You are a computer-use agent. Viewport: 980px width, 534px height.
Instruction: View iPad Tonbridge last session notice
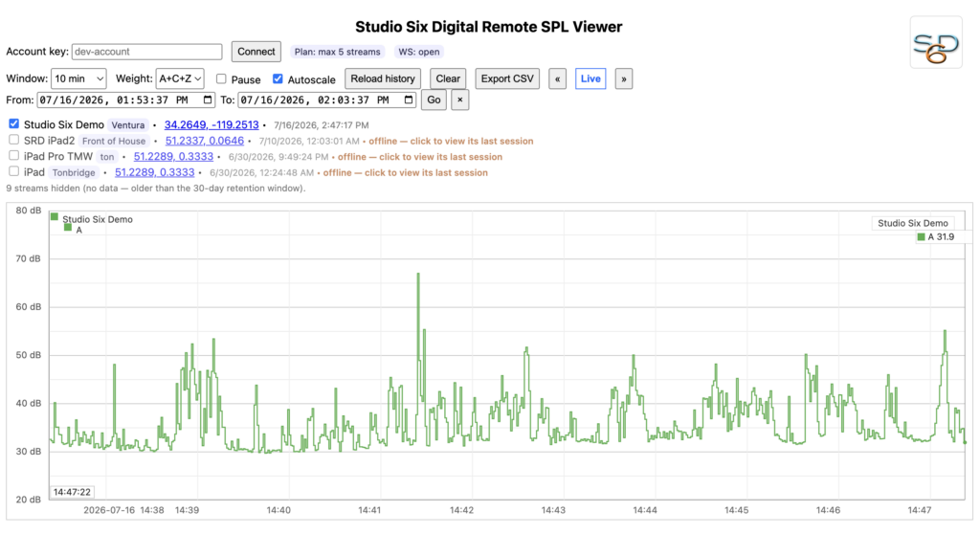[406, 172]
